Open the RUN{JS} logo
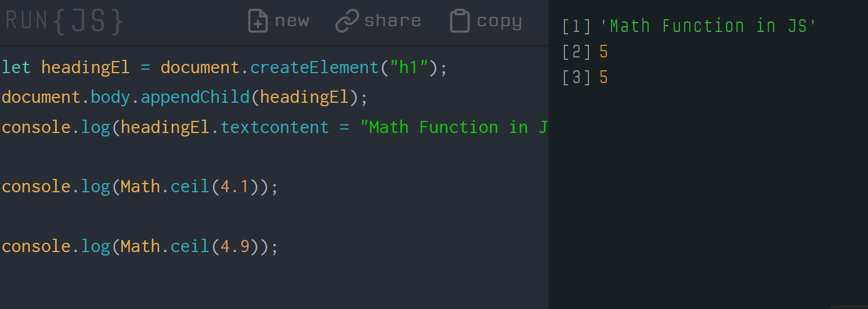The width and height of the screenshot is (868, 309). pos(64,21)
